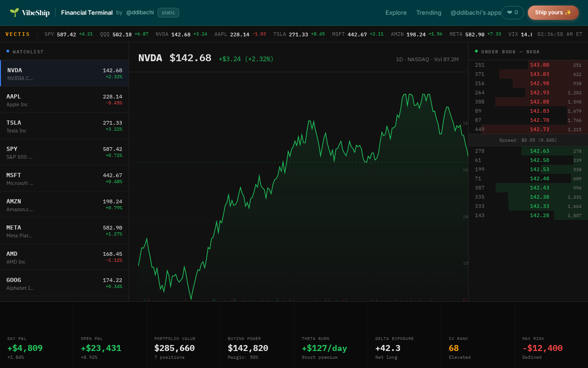Image resolution: width=588 pixels, height=368 pixels.
Task: Click the 02:36:50 AM ET clock
Action: (560, 34)
